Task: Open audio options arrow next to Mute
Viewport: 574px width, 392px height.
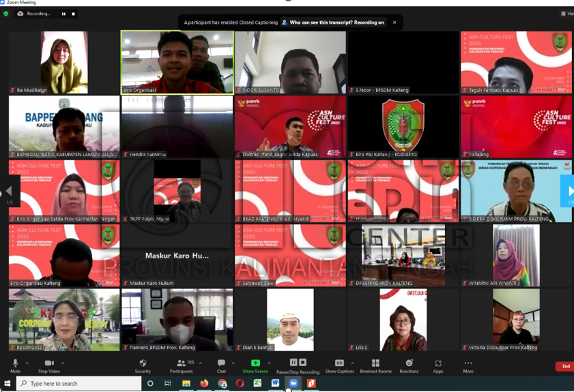Action: [x=27, y=363]
